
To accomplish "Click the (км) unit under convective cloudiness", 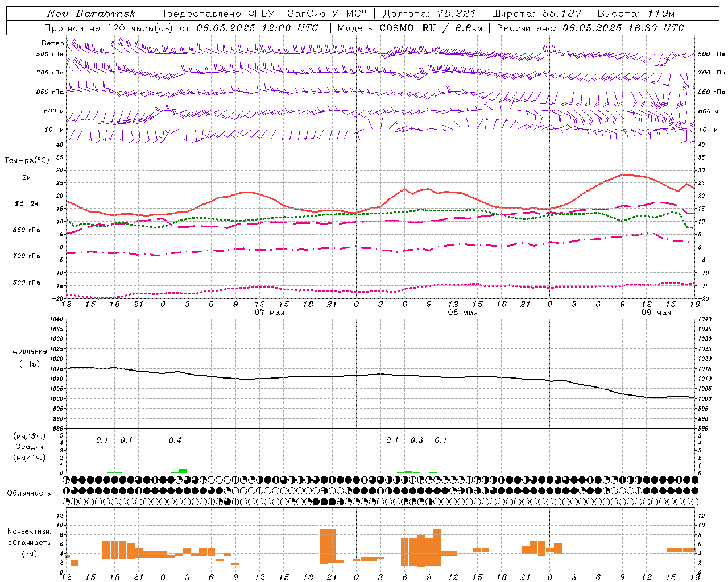I will point(30,554).
